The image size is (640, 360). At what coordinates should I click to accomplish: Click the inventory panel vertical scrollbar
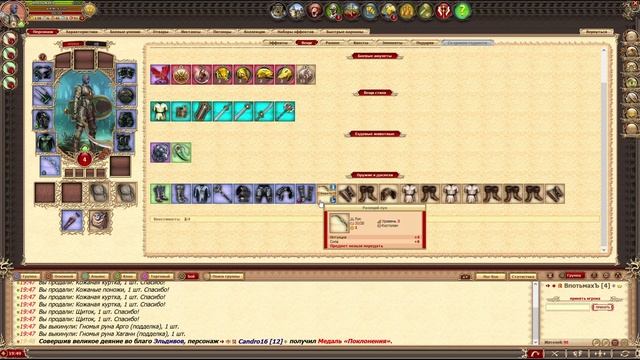coord(604,149)
